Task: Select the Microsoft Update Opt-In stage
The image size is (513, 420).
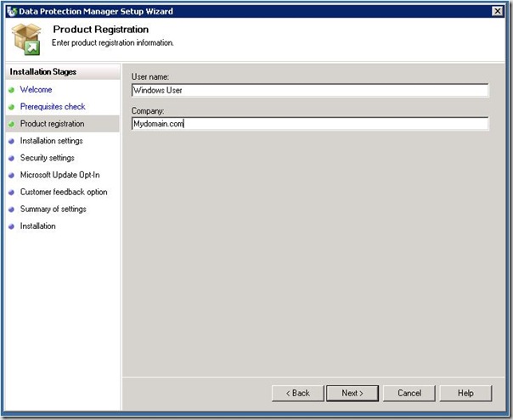Action: point(59,175)
